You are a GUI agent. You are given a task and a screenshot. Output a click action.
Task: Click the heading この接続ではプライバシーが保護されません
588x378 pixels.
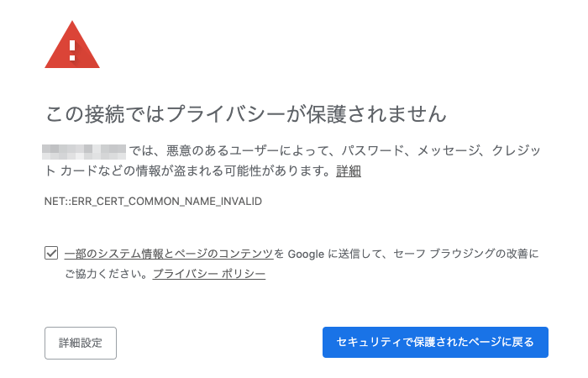[x=246, y=114]
